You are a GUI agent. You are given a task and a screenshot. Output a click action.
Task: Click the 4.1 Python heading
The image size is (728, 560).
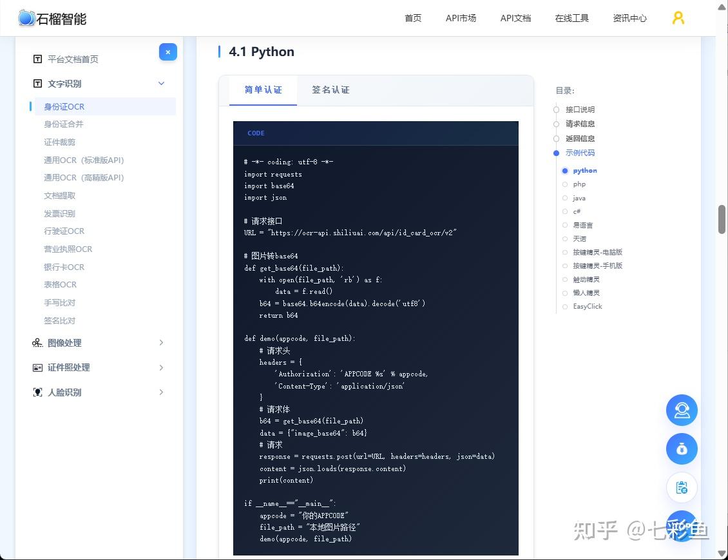tap(262, 52)
